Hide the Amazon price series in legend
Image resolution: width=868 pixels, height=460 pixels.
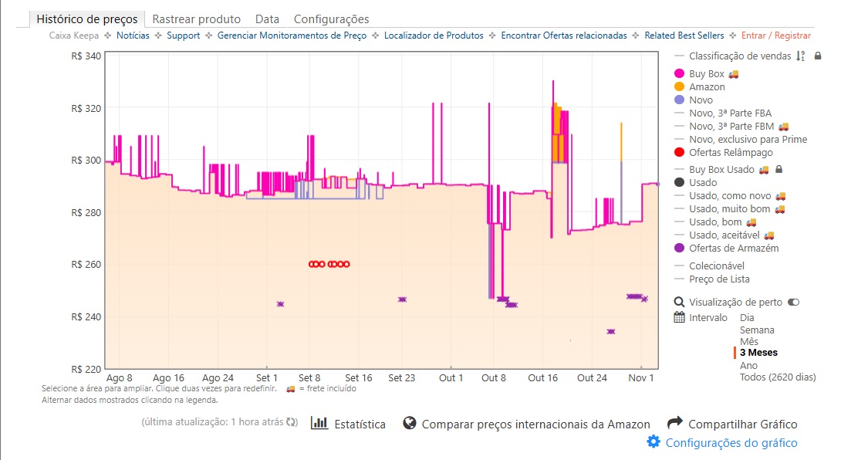706,87
